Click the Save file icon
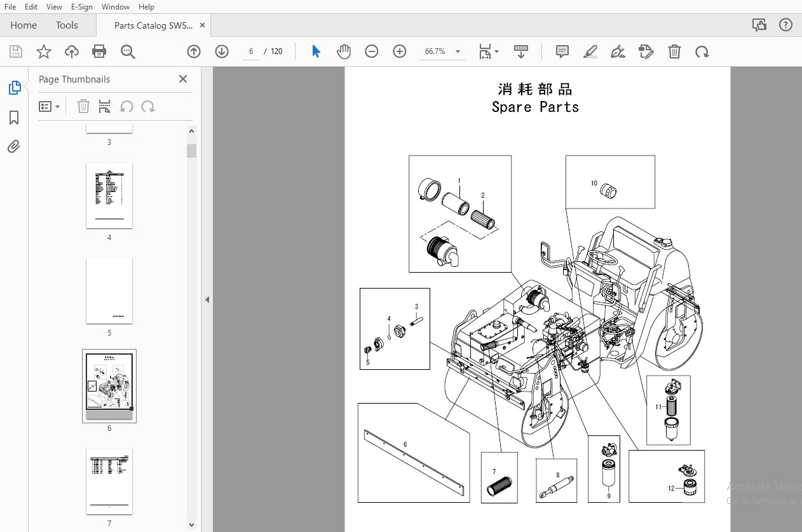This screenshot has width=802, height=532. tap(16, 51)
